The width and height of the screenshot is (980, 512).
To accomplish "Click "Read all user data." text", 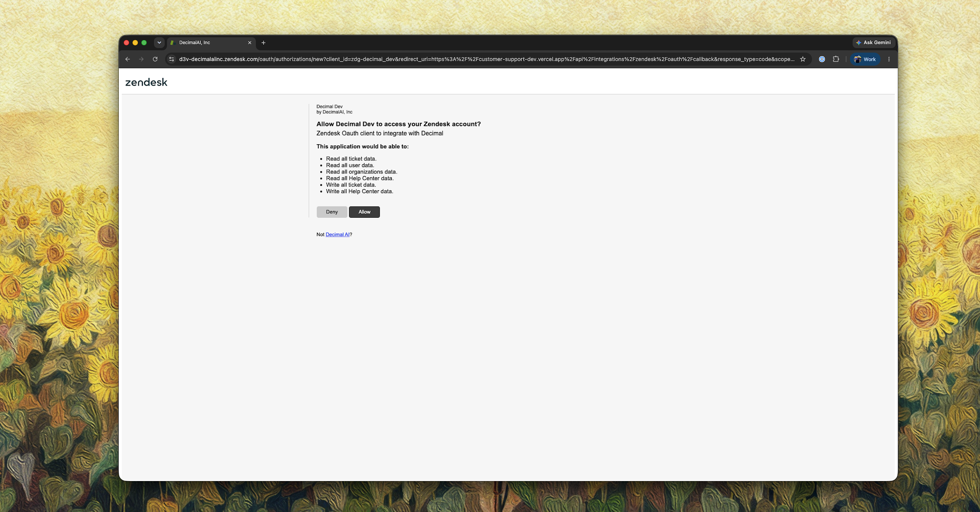I will tap(350, 165).
